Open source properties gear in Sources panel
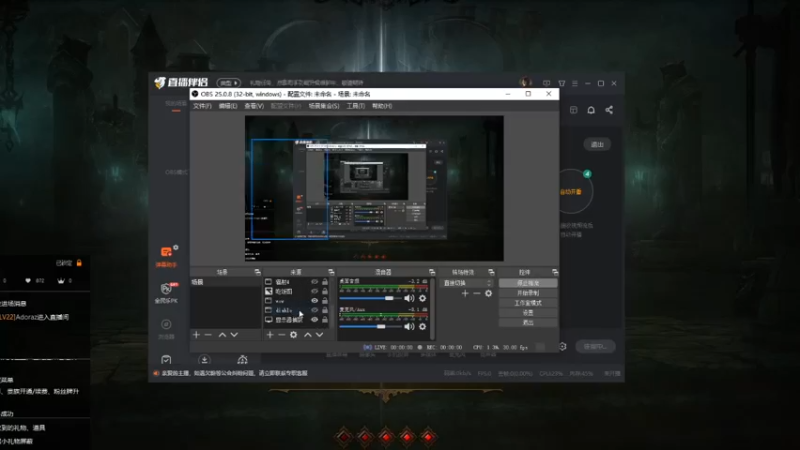This screenshot has height=450, width=800. pyautogui.click(x=293, y=335)
